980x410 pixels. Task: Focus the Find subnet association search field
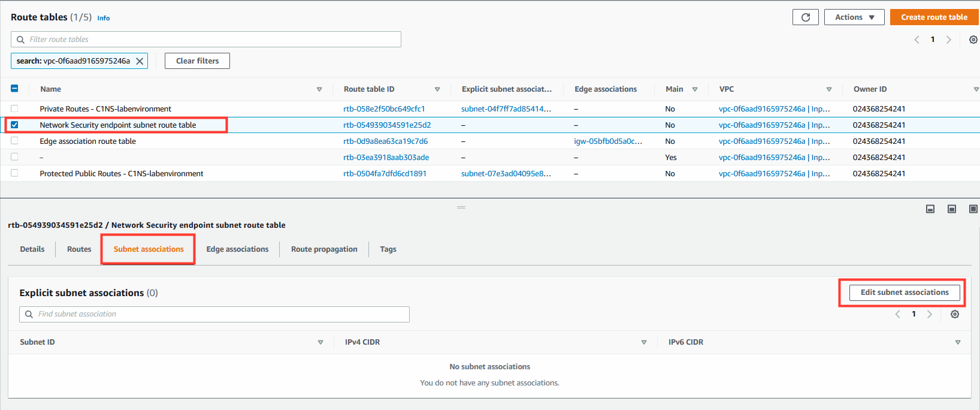(x=214, y=314)
